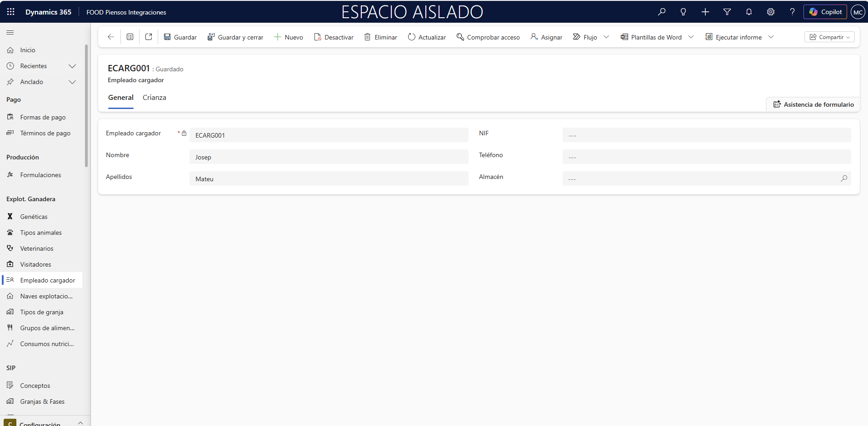Image resolution: width=868 pixels, height=426 pixels.
Task: Open the quick create plus icon
Action: (x=705, y=12)
